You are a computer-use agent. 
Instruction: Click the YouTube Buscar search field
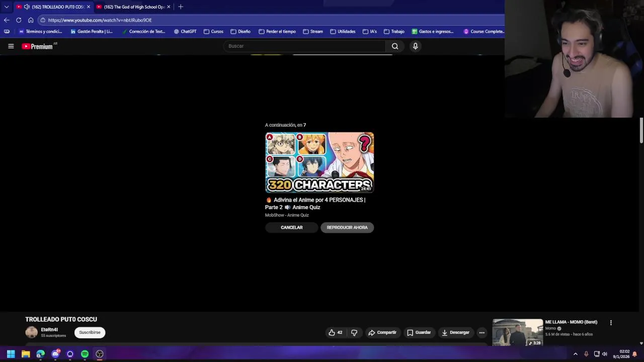coord(305,46)
